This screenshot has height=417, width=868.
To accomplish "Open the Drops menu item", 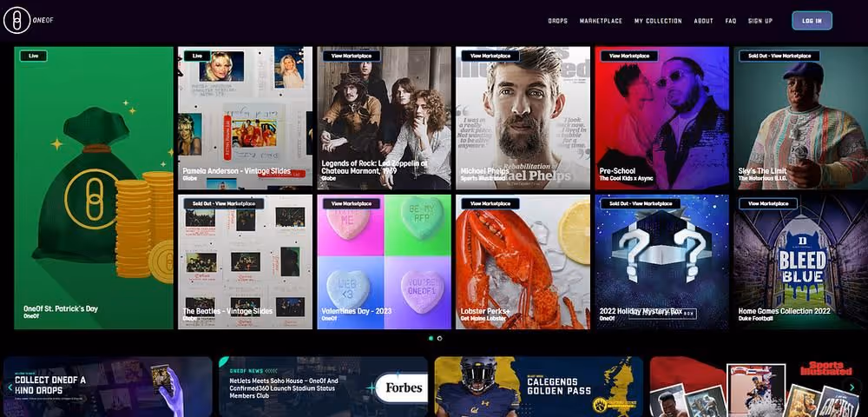I will coord(557,21).
